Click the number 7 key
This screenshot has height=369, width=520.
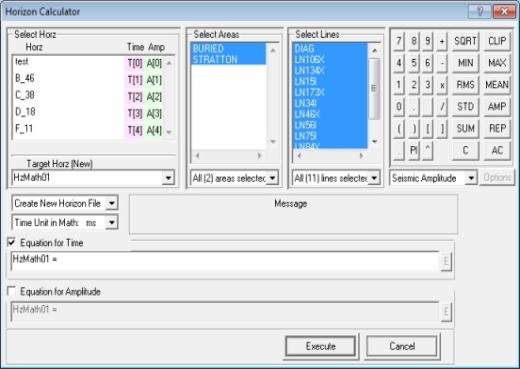coord(399,41)
